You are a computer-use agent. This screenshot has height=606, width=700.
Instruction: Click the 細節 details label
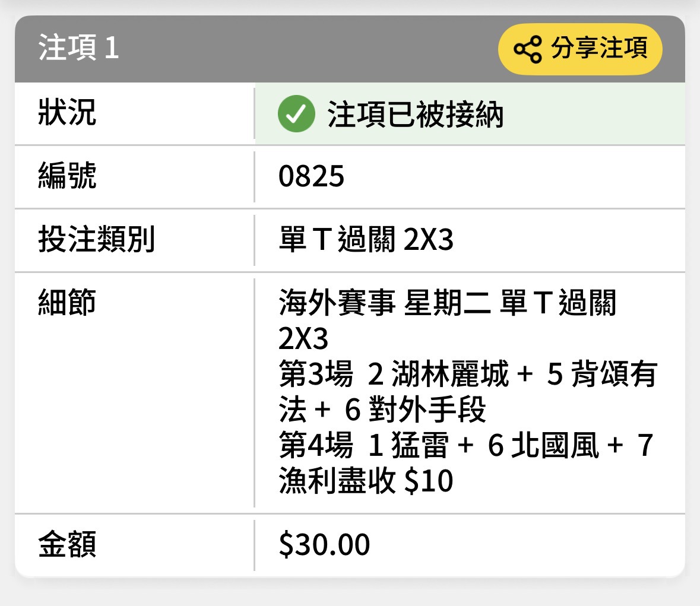(x=67, y=302)
